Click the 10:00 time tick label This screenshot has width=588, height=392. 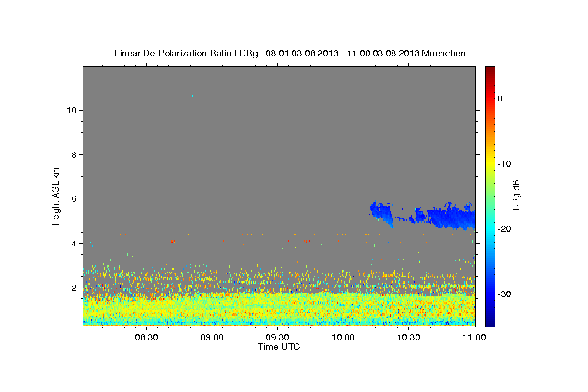(x=343, y=337)
